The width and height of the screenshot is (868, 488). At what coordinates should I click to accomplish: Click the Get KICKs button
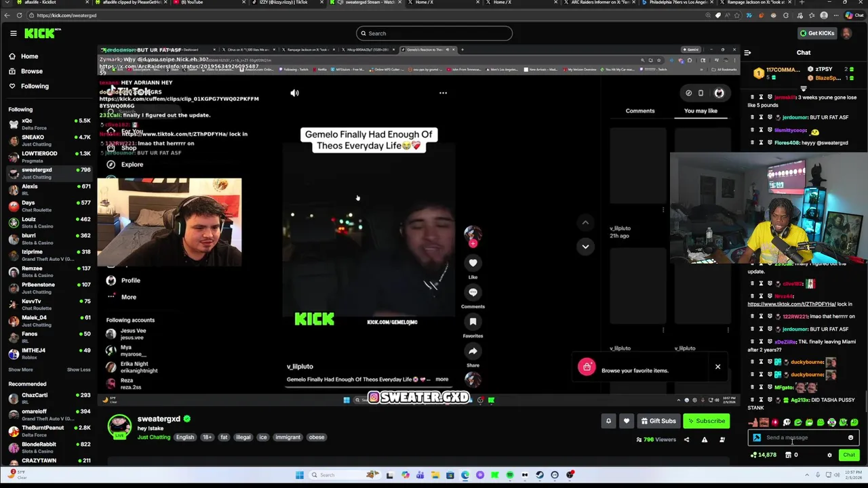[816, 33]
